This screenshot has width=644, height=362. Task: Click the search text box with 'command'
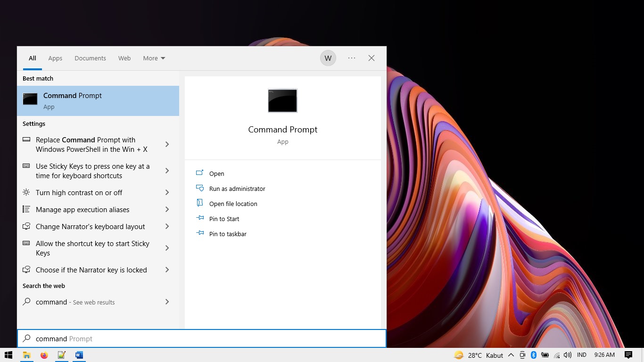(x=202, y=338)
